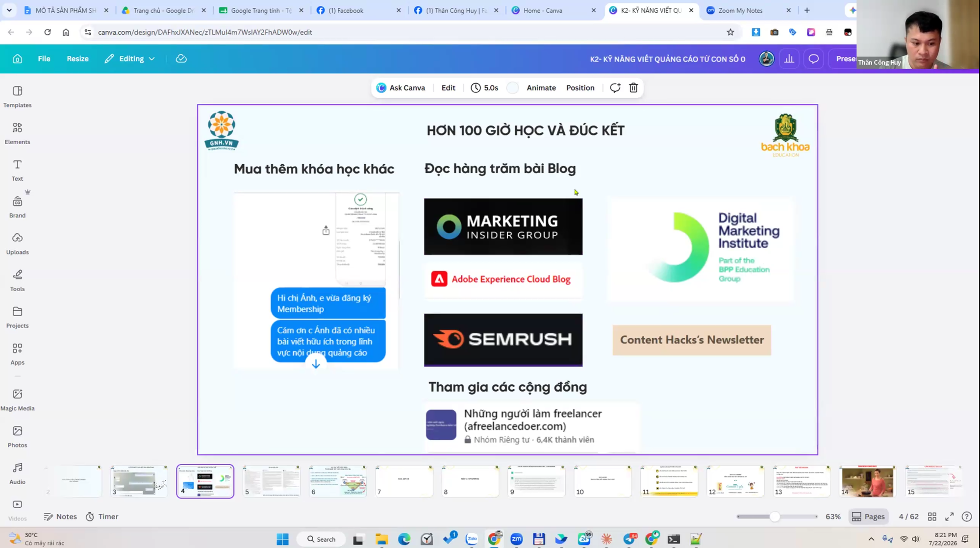
Task: Open the Templates panel
Action: click(x=17, y=97)
